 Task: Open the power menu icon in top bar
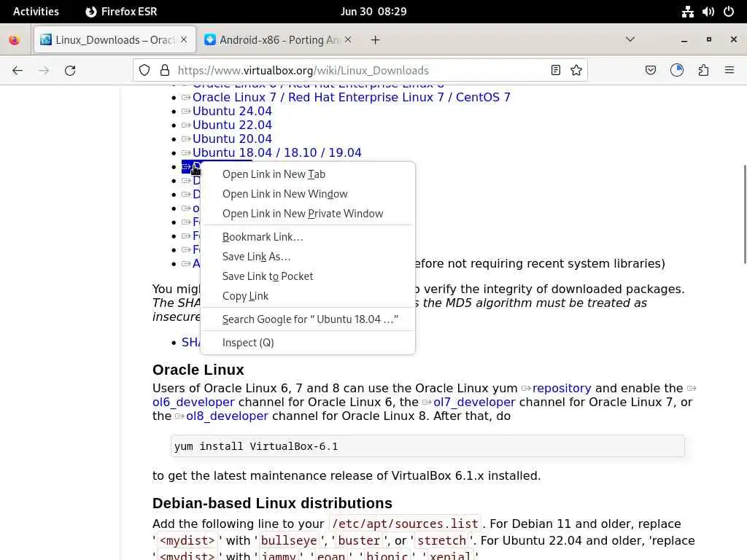[x=729, y=12]
